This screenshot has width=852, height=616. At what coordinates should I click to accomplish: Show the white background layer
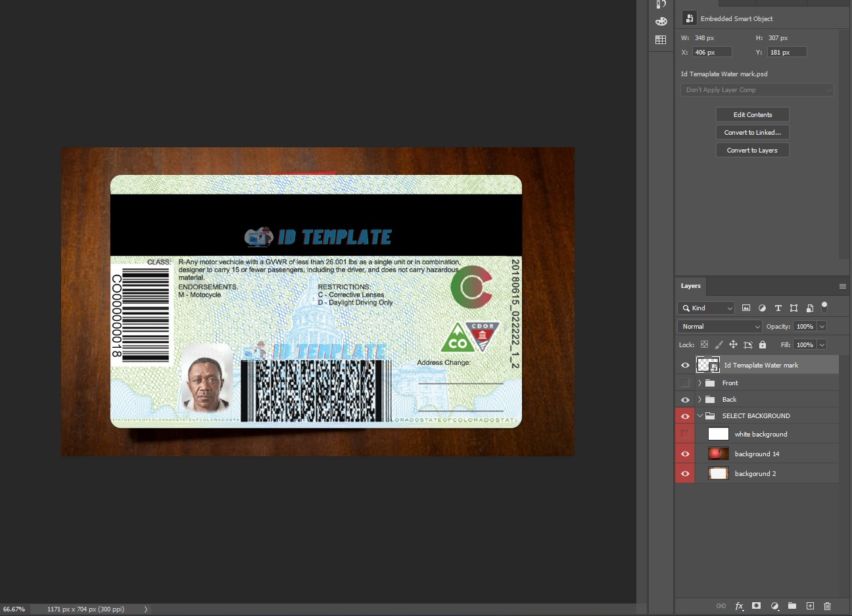click(685, 434)
